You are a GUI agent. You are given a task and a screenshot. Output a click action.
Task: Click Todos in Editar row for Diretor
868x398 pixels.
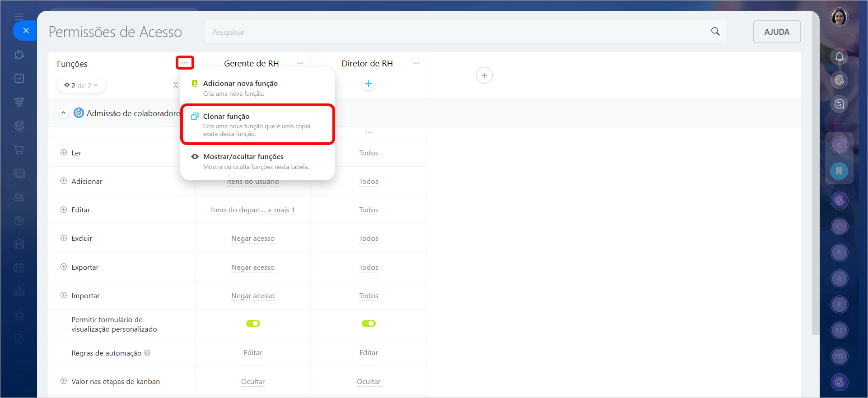pos(369,210)
